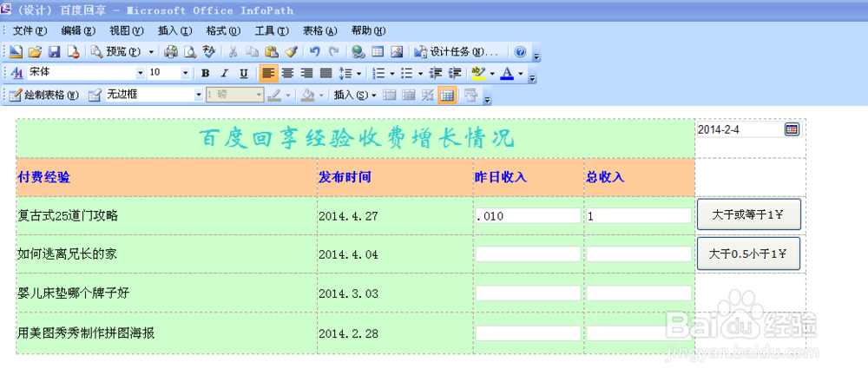Viewport: 868px width, 382px height.
Task: Toggle underline formatting
Action: [x=244, y=73]
